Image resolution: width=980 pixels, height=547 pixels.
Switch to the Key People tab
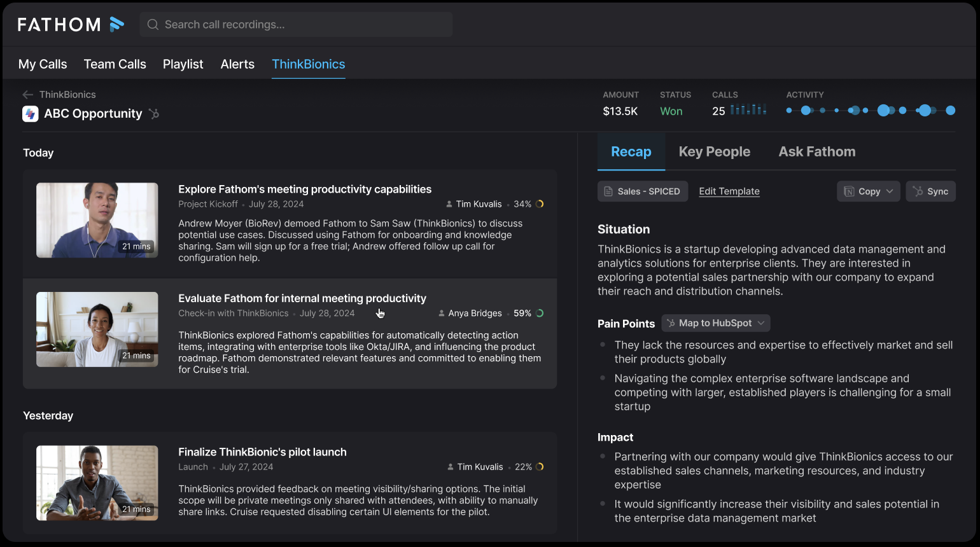point(715,151)
